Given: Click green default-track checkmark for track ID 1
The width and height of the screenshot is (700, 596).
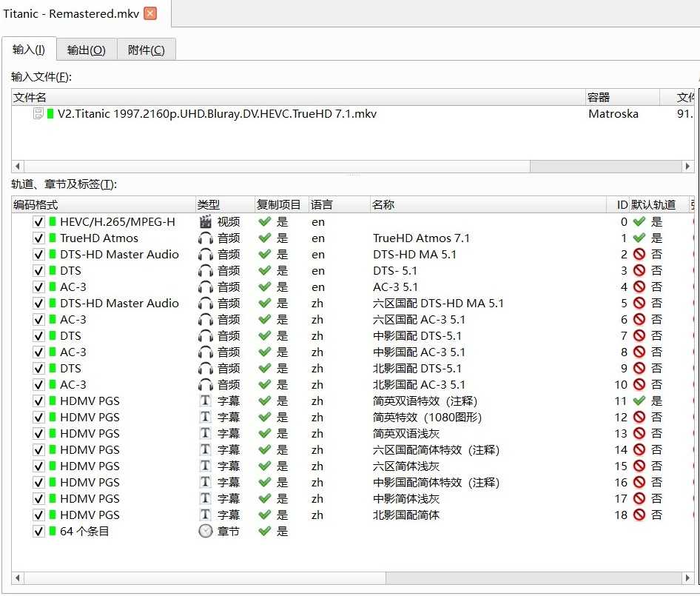Looking at the screenshot, I should (x=640, y=238).
